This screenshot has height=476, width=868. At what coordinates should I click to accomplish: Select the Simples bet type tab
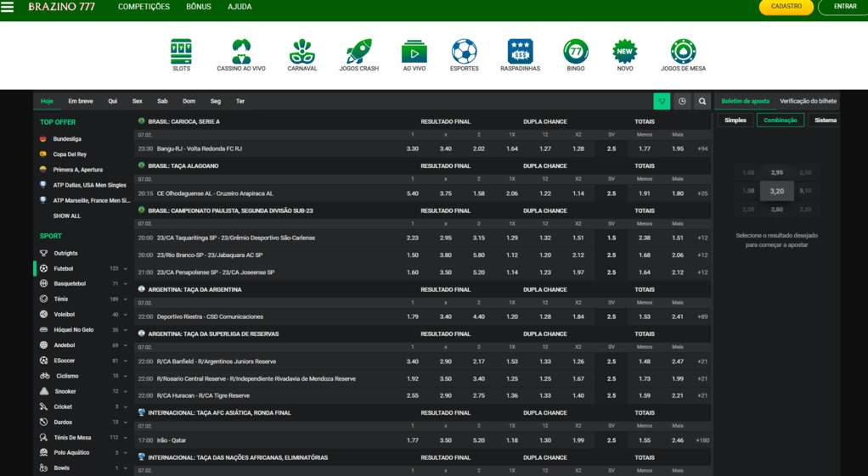[736, 120]
